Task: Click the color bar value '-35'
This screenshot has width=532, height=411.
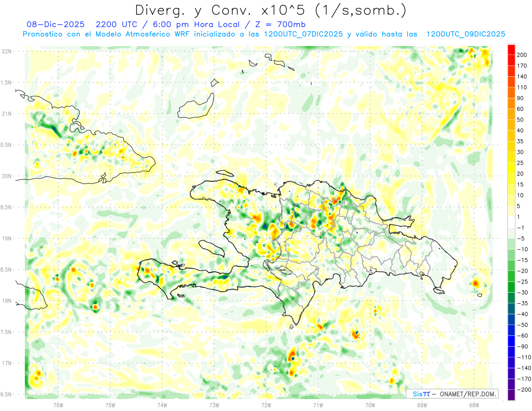Action: point(523,303)
